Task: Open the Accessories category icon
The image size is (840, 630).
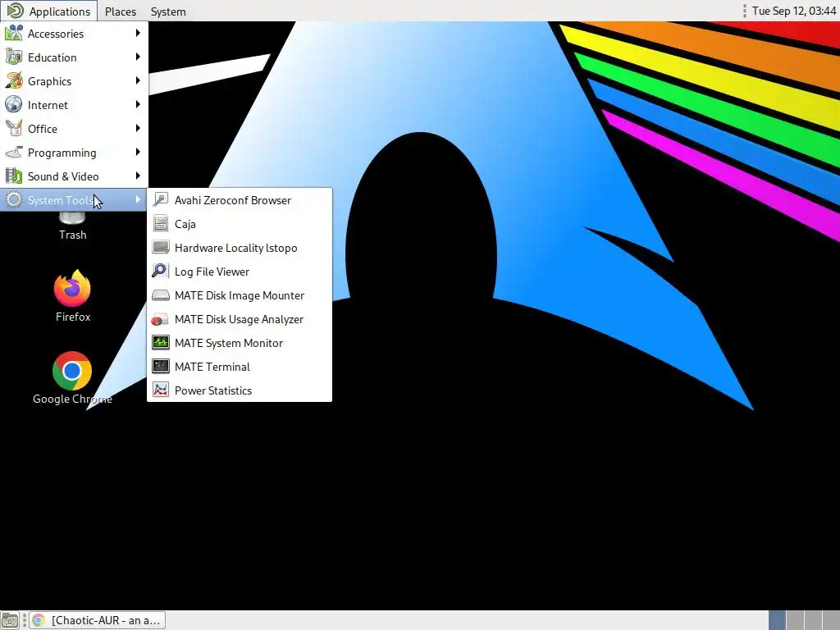Action: click(x=14, y=33)
